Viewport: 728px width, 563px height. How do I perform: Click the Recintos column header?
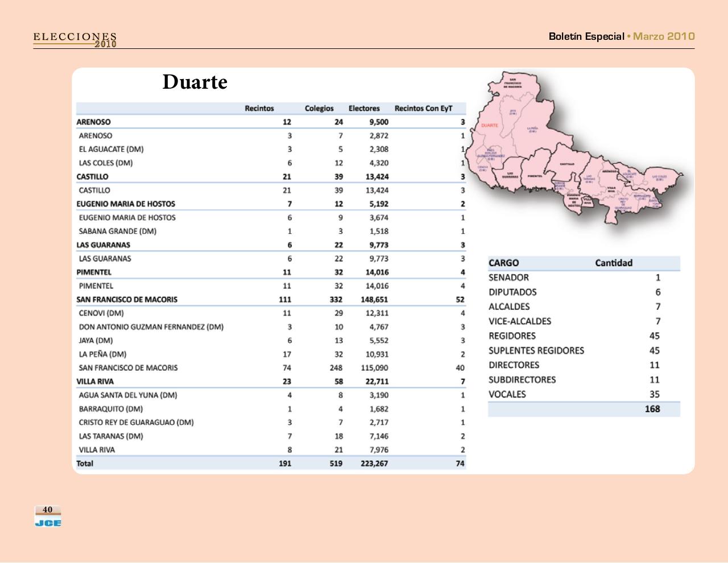coord(259,108)
